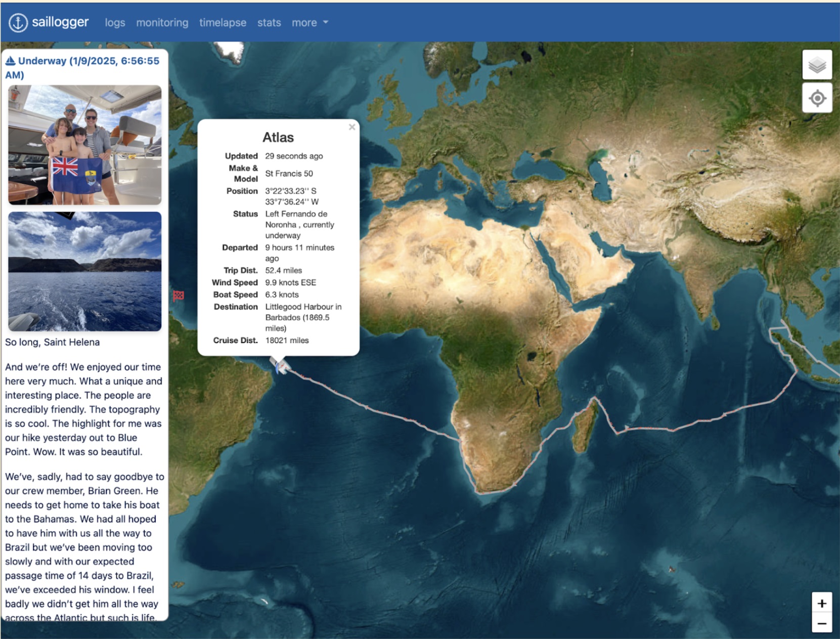The height and width of the screenshot is (639, 840).
Task: Click the sailboat icon beside Underway heading
Action: (x=10, y=61)
